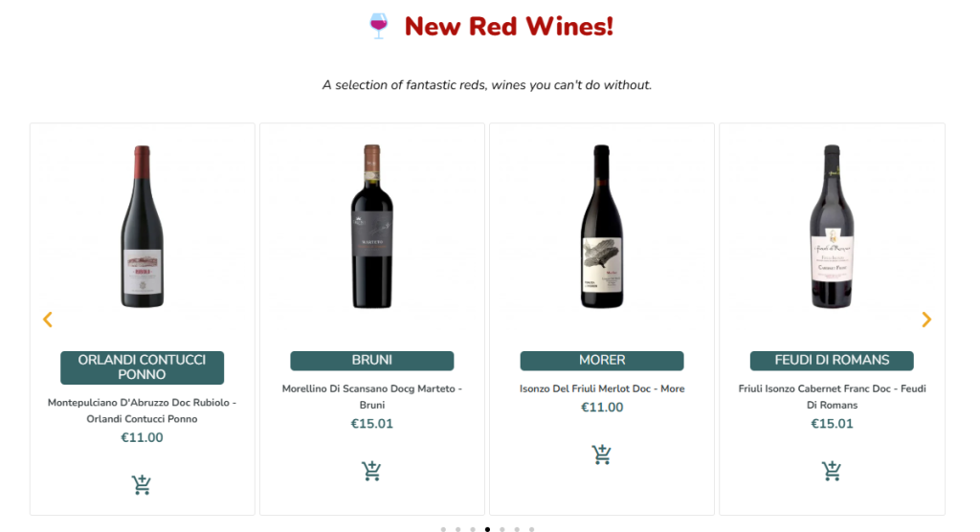Show next wines with right arrow
This screenshot has width=980, height=532.
[x=926, y=320]
